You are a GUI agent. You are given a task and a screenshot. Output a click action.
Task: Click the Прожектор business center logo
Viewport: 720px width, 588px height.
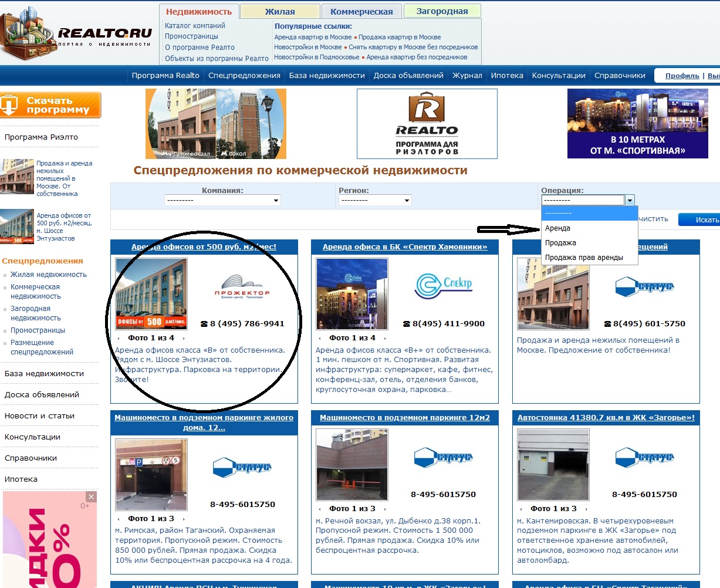pyautogui.click(x=242, y=286)
